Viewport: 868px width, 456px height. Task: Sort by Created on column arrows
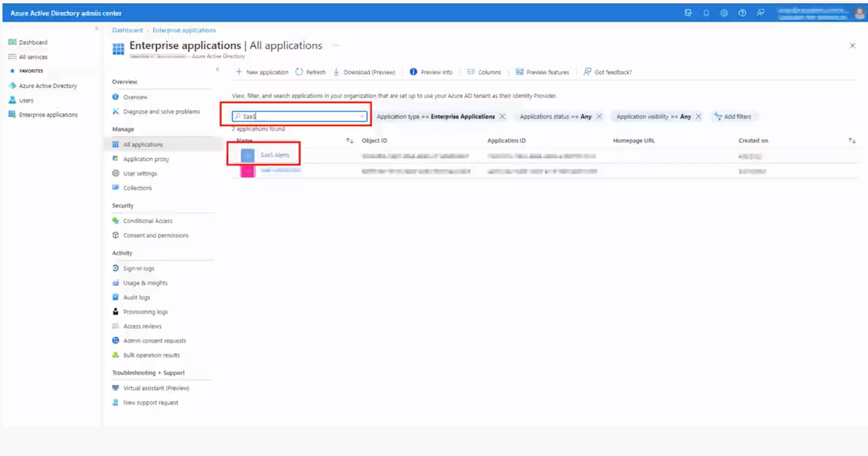852,141
